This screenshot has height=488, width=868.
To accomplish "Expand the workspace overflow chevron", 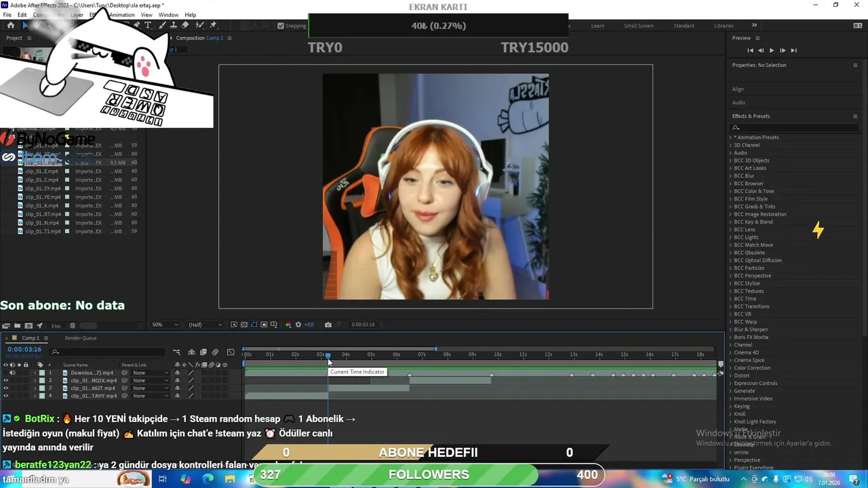I will point(754,26).
